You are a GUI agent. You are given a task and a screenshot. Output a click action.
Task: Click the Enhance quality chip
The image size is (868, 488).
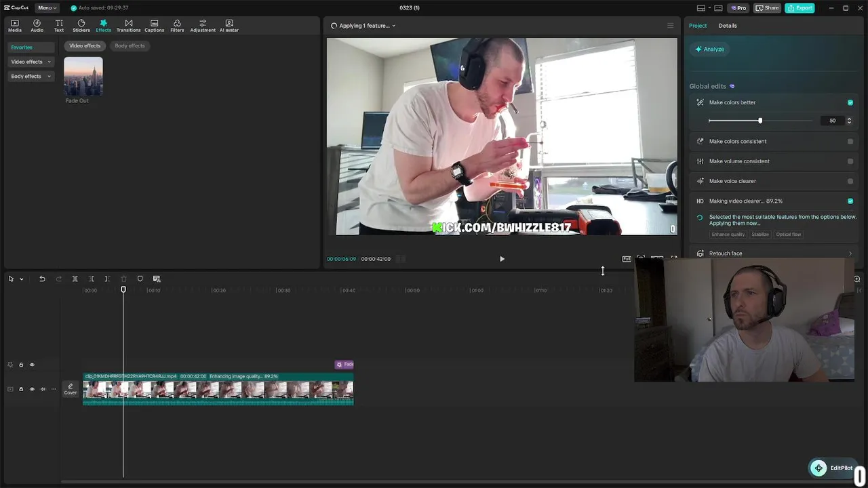pos(728,235)
